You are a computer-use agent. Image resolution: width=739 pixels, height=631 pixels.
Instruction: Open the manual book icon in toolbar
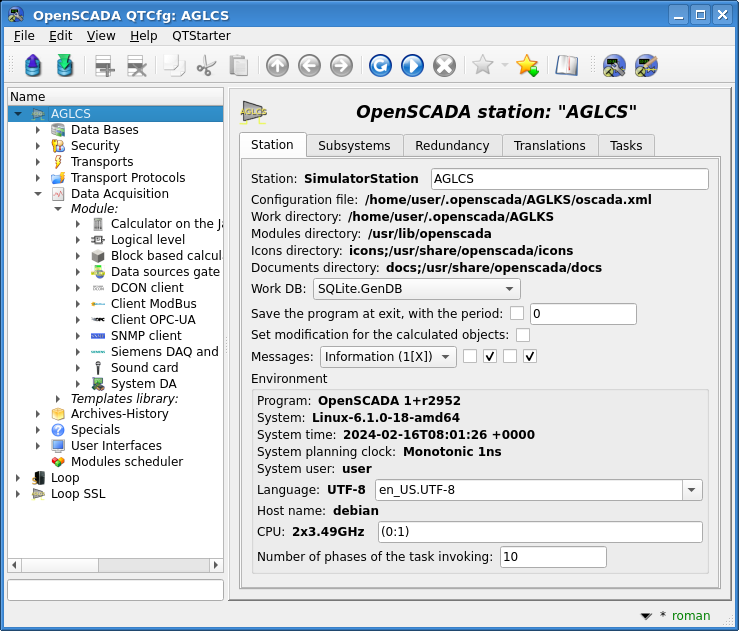pyautogui.click(x=568, y=66)
